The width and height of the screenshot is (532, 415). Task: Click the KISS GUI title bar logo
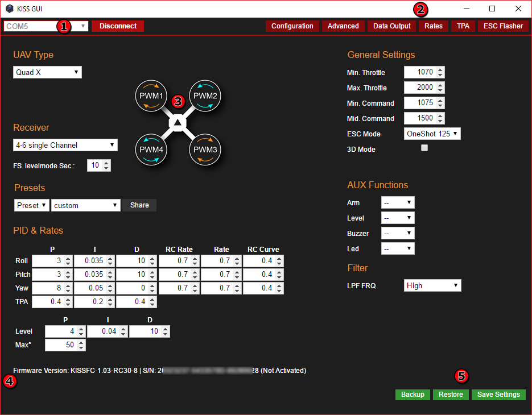point(9,9)
